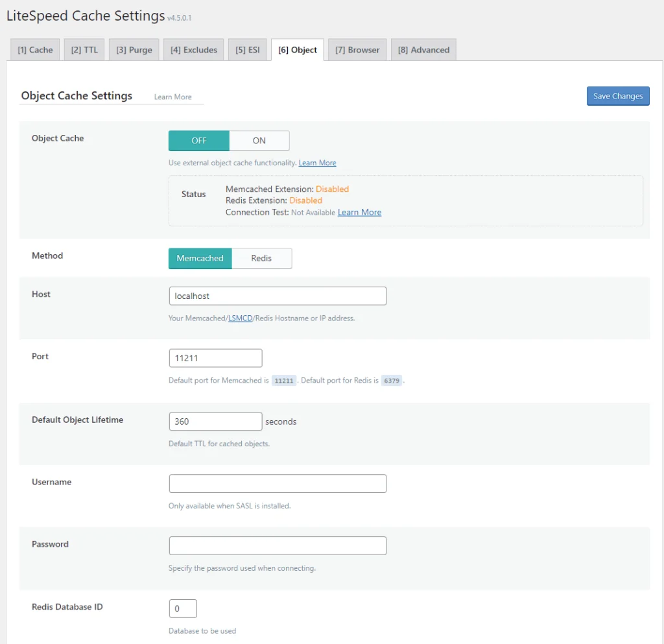Click the 11211 default port code
The height and width of the screenshot is (644, 664).
(x=284, y=381)
